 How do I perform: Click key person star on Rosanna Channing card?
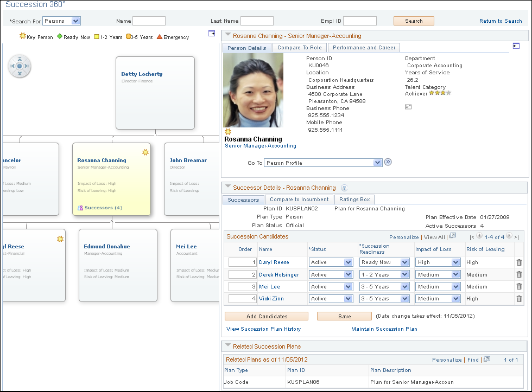(x=145, y=152)
